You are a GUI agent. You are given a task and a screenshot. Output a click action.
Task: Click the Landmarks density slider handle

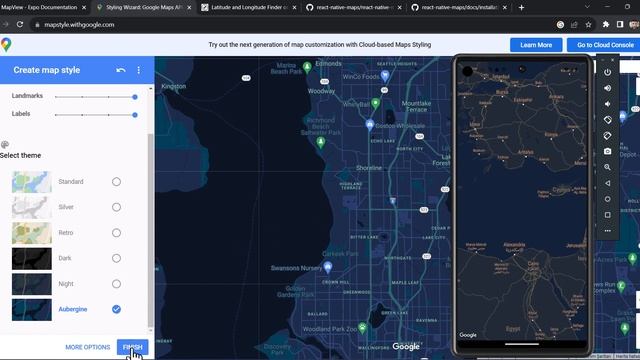(135, 97)
